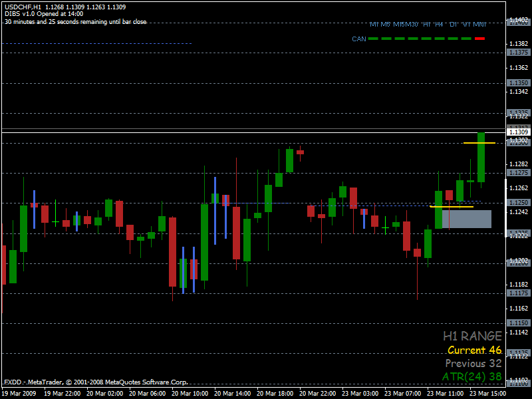Click the M5 timeframe label
This screenshot has width=532, height=399.
[x=386, y=25]
